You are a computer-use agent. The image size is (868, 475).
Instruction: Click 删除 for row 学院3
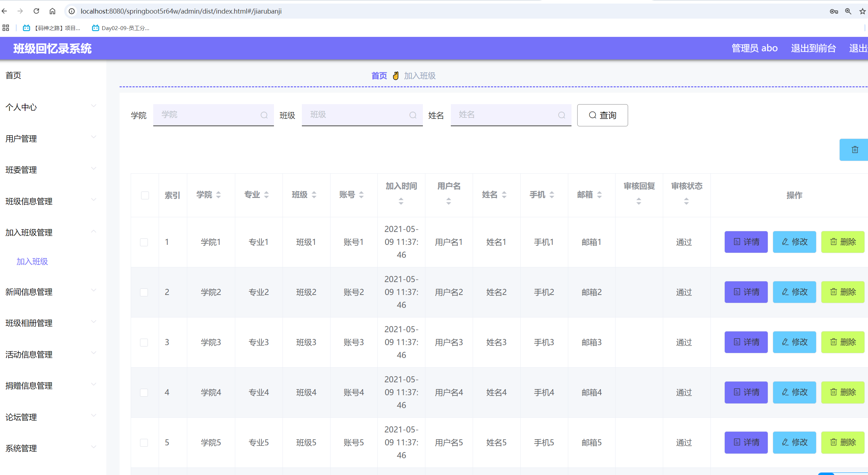click(843, 342)
